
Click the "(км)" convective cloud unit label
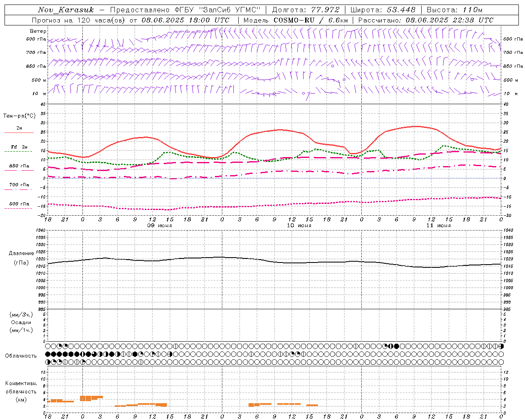21,399
